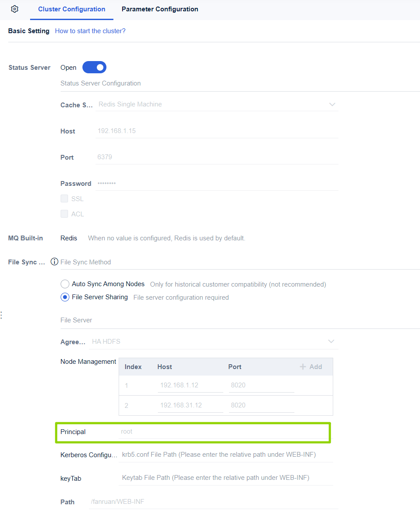Viewport: 420px width, 513px height.
Task: Click the settings gear icon
Action: (14, 9)
